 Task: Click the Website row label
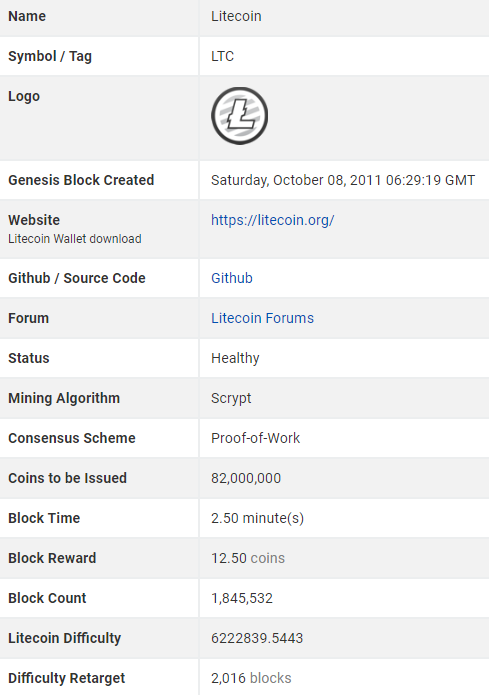point(34,220)
